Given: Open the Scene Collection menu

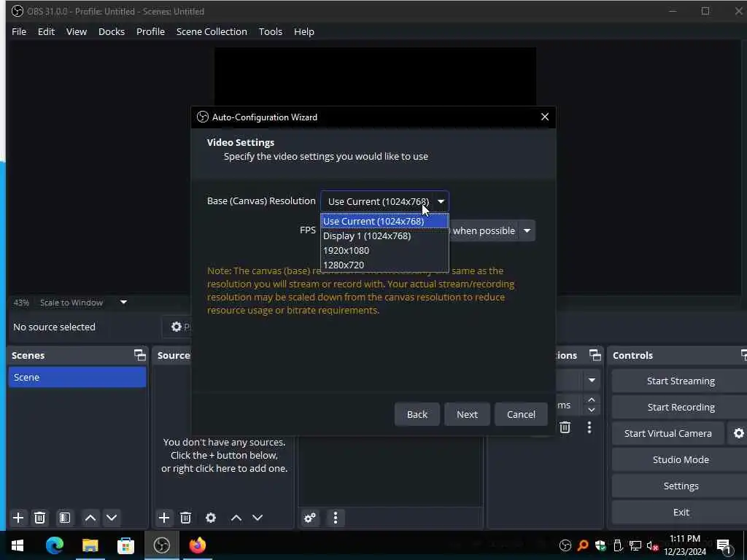Looking at the screenshot, I should pyautogui.click(x=212, y=31).
